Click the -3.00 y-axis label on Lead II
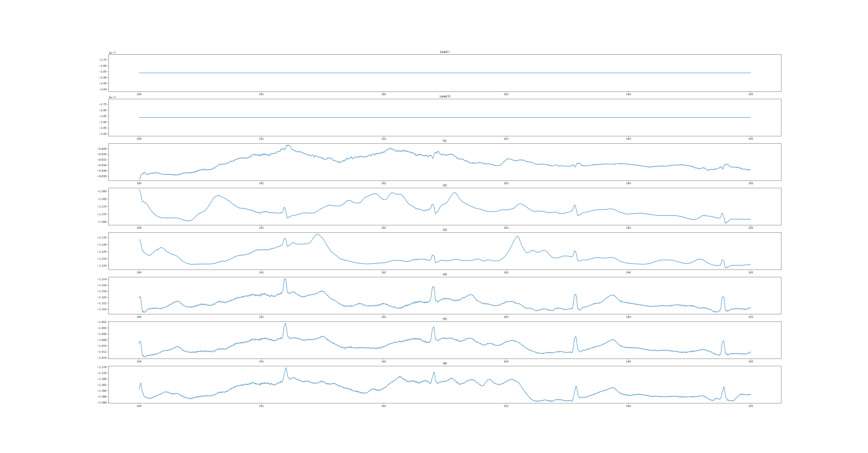Viewport: 868px width, 453px height. pyautogui.click(x=103, y=134)
